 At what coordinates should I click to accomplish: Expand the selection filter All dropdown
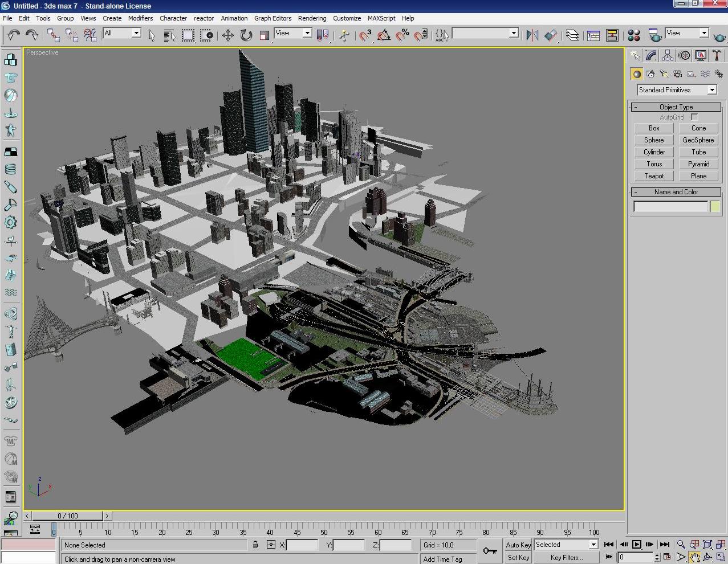[136, 33]
